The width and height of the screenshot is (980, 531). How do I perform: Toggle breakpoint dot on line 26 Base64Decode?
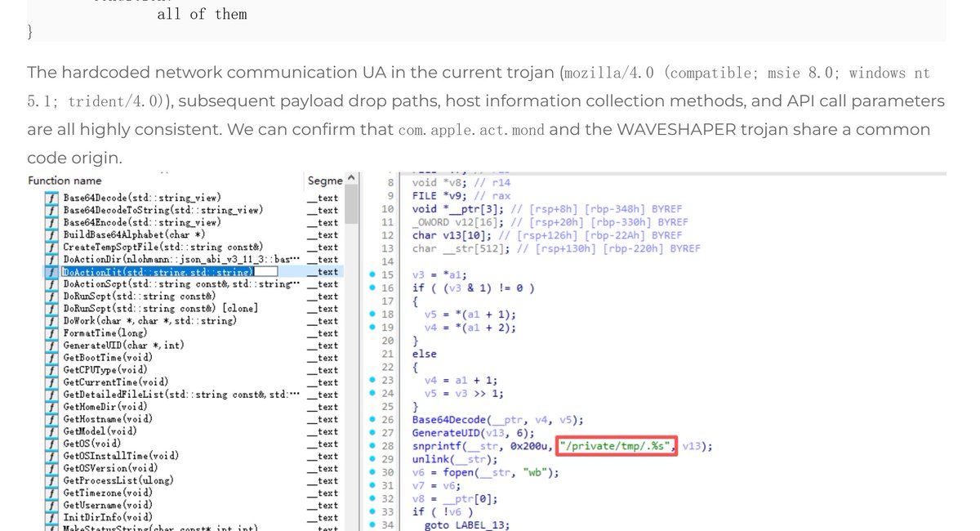pyautogui.click(x=371, y=420)
